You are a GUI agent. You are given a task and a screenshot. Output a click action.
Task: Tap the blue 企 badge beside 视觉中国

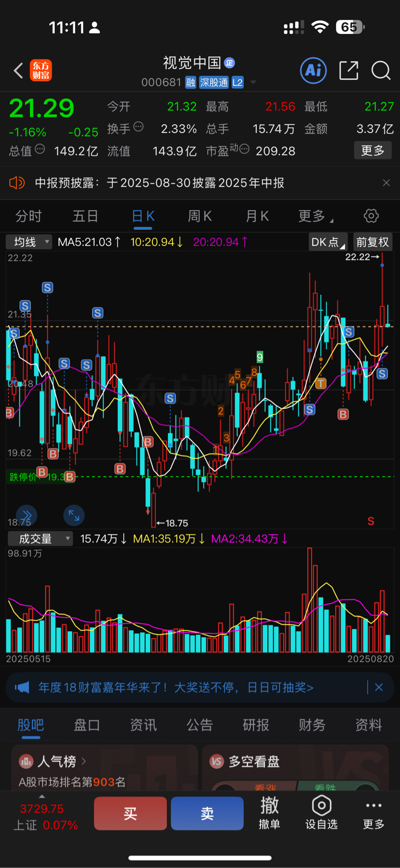click(x=229, y=63)
